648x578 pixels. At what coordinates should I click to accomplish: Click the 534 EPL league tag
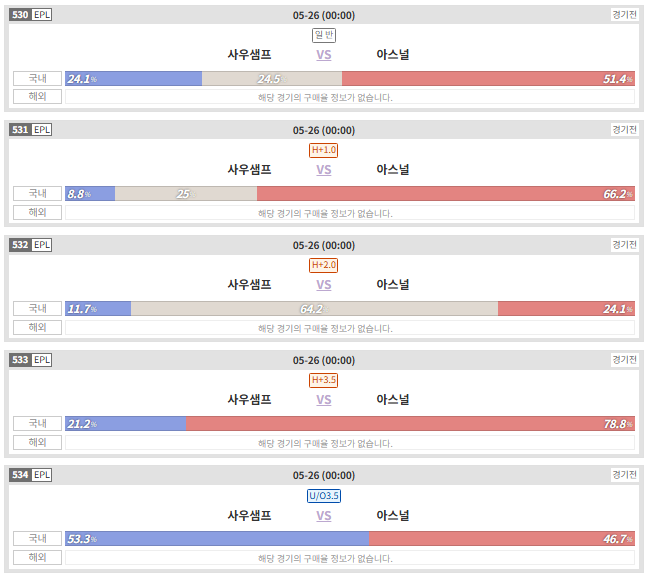(x=31, y=475)
